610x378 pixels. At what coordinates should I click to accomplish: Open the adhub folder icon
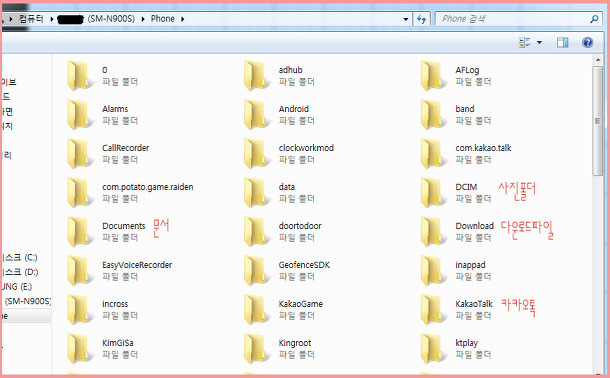click(x=256, y=75)
